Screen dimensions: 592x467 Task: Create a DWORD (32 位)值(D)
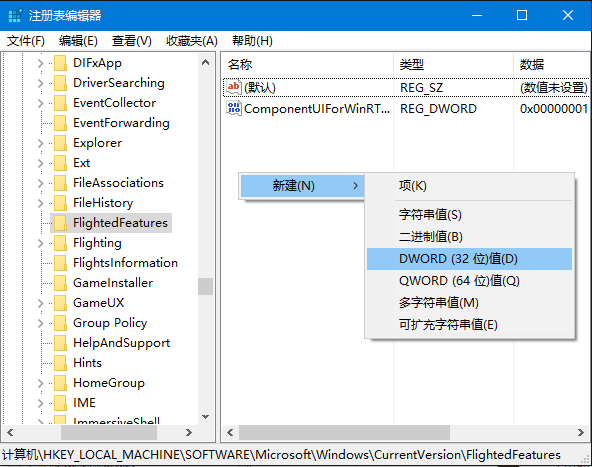(469, 259)
